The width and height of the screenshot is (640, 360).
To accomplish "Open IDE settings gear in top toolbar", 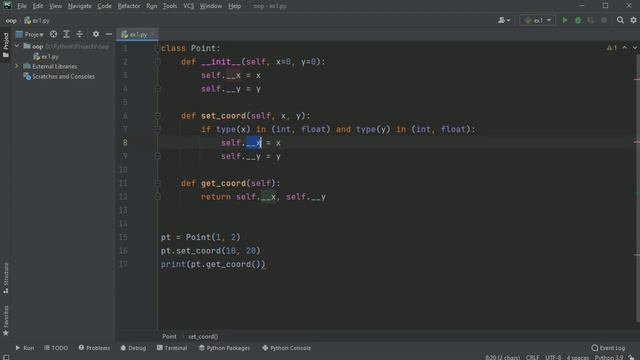I will pyautogui.click(x=633, y=20).
